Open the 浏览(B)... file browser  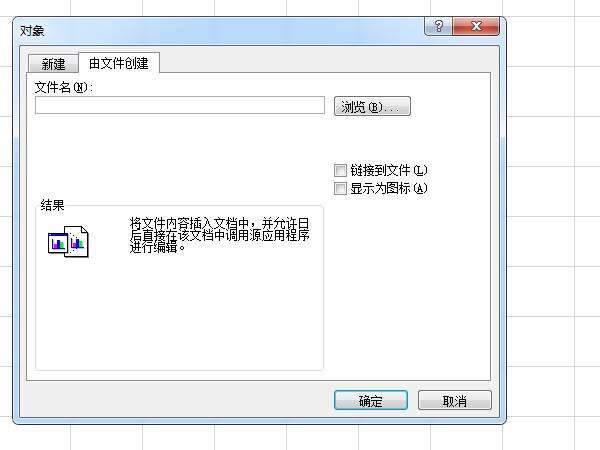tap(372, 106)
